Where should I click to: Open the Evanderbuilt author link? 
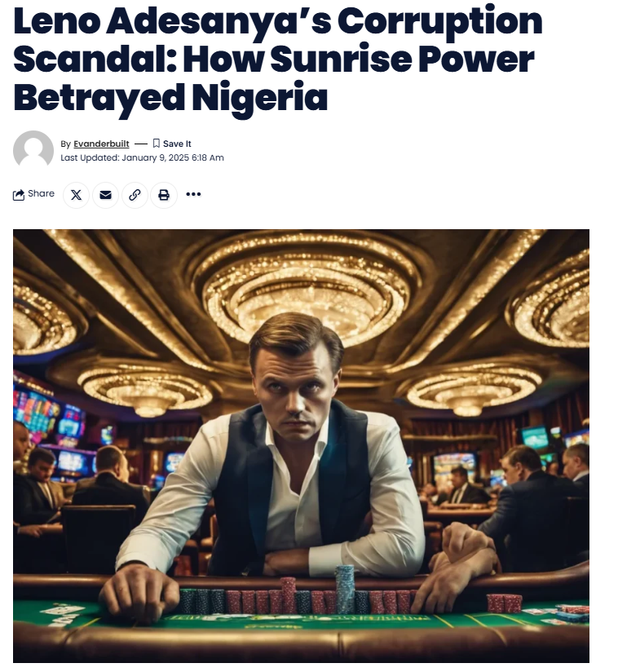[101, 144]
